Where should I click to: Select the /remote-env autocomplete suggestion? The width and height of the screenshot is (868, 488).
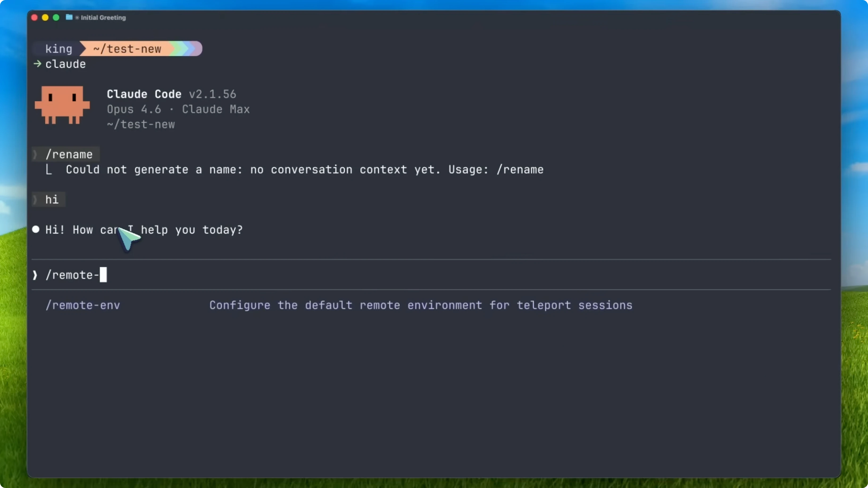point(83,305)
